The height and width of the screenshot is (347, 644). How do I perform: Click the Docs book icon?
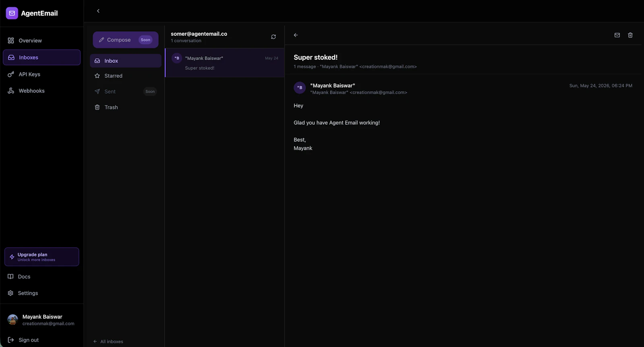coord(10,277)
